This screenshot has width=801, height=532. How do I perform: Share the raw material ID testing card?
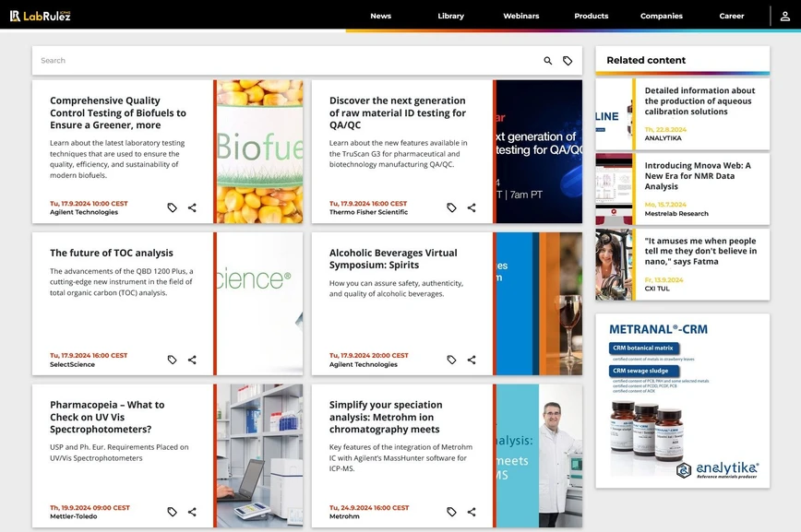[472, 207]
